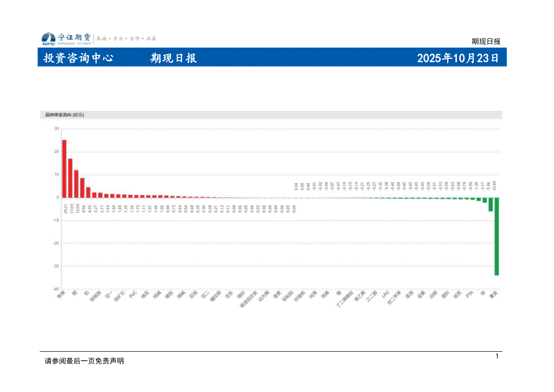
Task: Click the page number 1 in footer
Action: 497,356
